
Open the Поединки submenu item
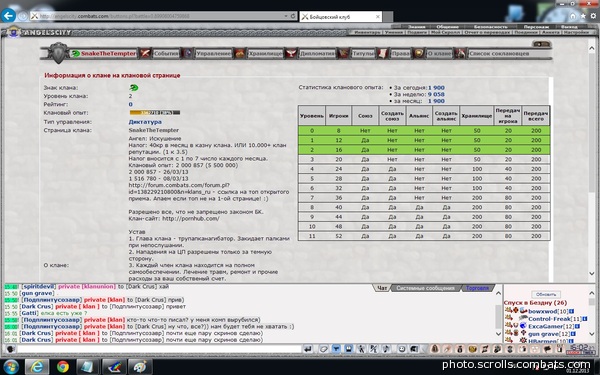click(525, 33)
